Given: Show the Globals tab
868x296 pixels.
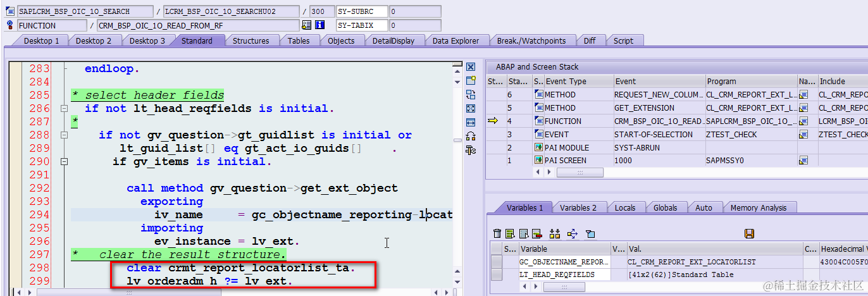Looking at the screenshot, I should 665,207.
